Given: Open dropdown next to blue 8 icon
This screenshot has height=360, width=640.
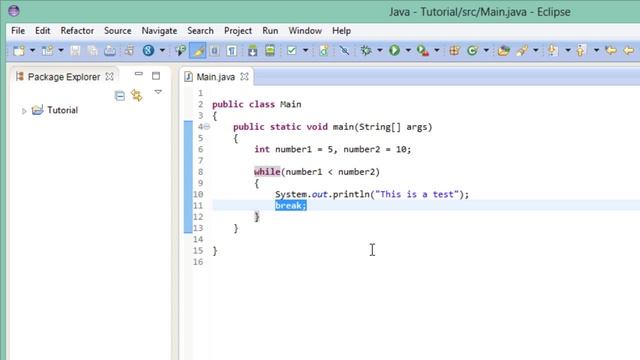Looking at the screenshot, I should click(162, 51).
